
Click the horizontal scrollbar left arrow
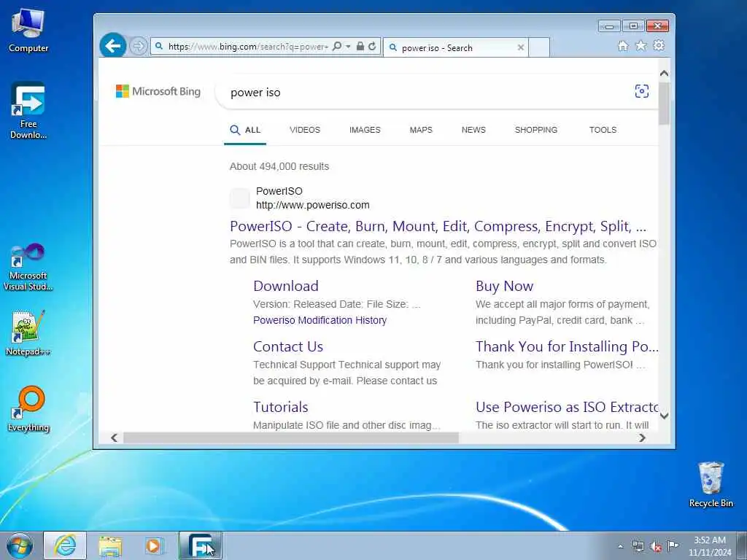click(114, 437)
